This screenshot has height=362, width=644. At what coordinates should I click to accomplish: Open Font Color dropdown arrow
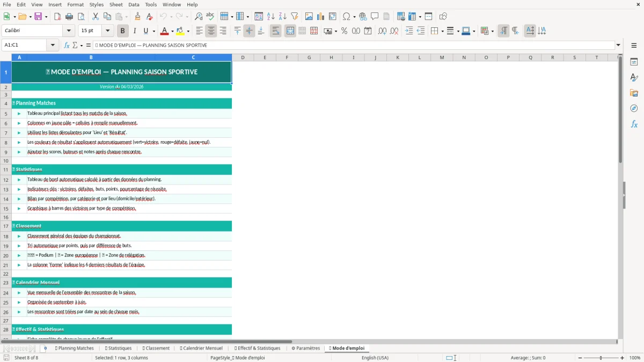[172, 31]
